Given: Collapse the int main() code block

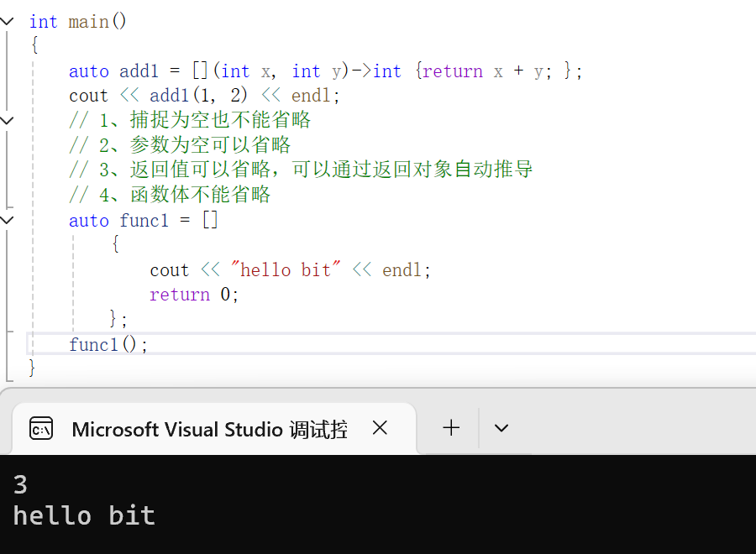Looking at the screenshot, I should (7, 21).
